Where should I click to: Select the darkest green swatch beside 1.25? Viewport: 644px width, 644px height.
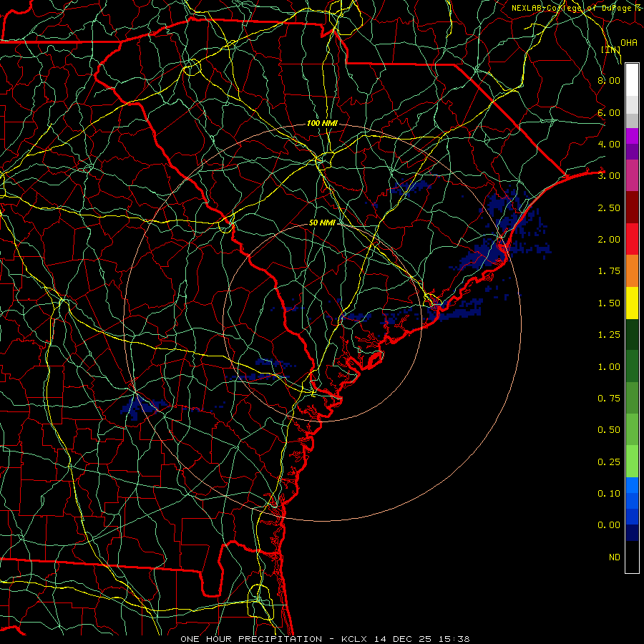[632, 334]
